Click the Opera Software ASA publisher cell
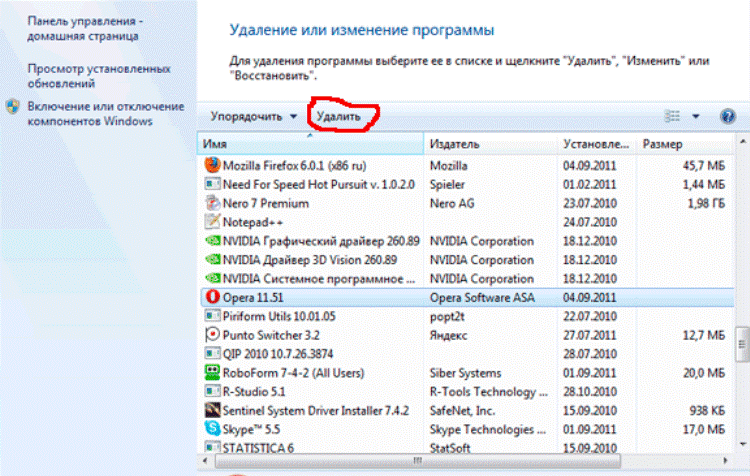 482,297
